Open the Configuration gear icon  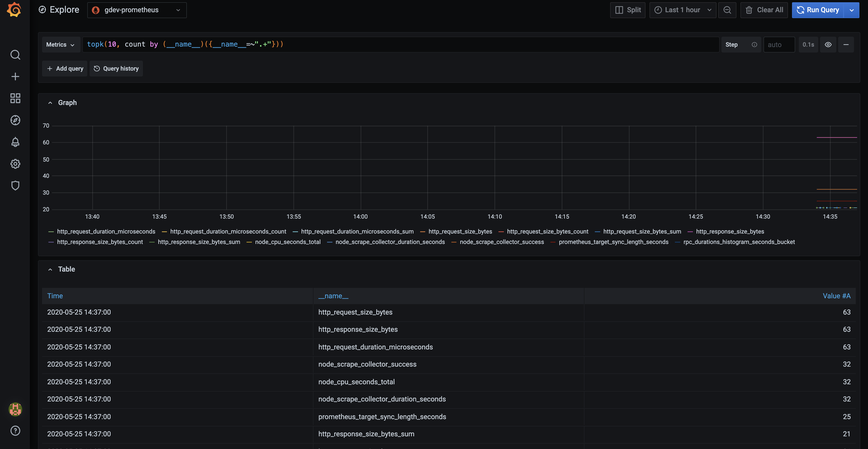click(15, 164)
